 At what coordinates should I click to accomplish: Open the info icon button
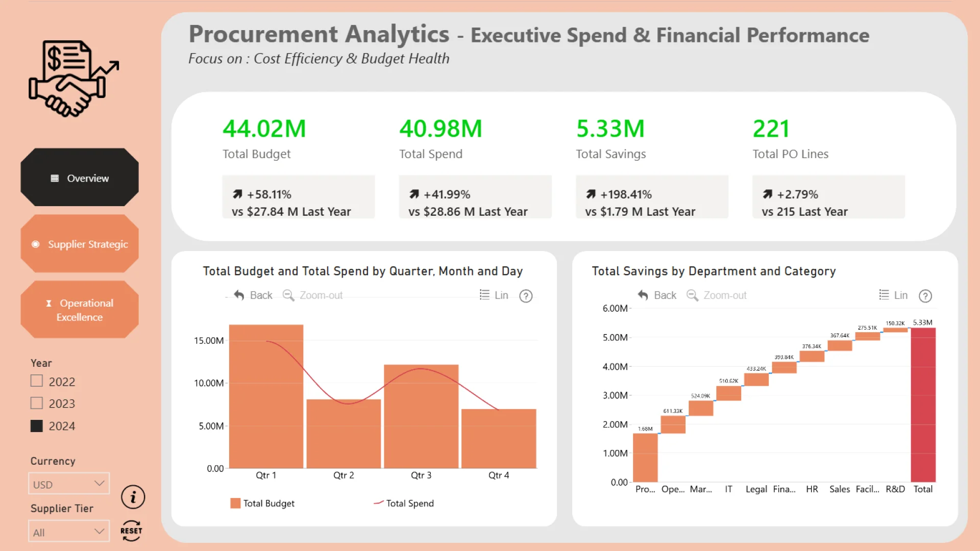point(133,497)
